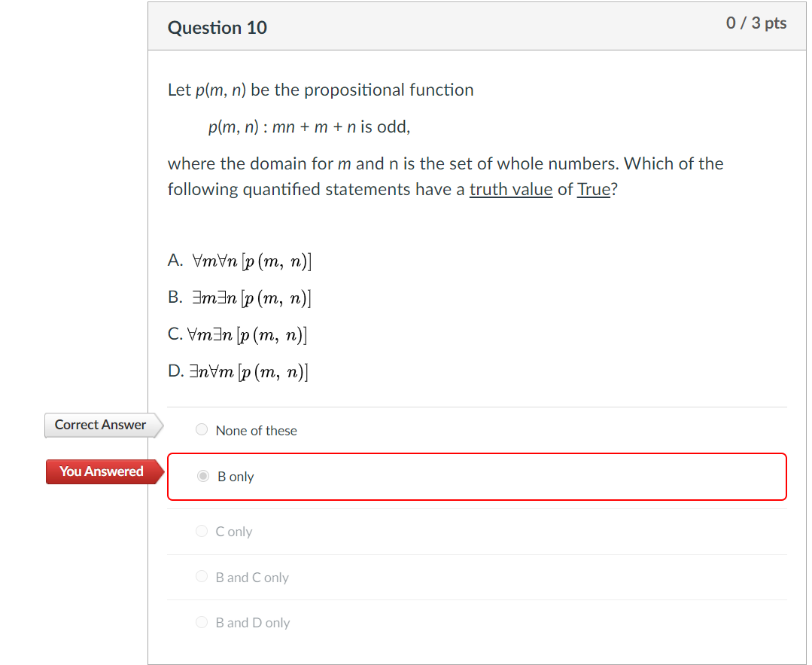
Task: Choose the "C only" answer option
Action: (x=202, y=531)
